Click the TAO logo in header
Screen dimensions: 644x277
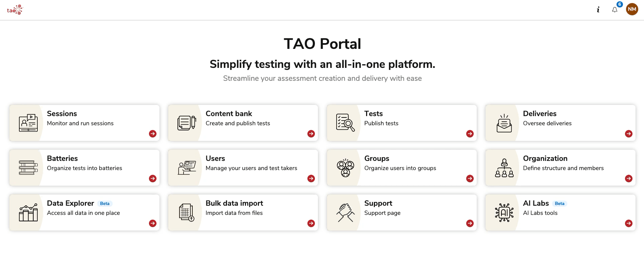tap(15, 10)
